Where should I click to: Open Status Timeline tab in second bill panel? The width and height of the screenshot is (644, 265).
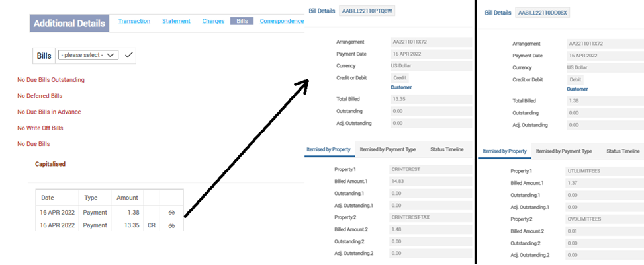pos(623,151)
